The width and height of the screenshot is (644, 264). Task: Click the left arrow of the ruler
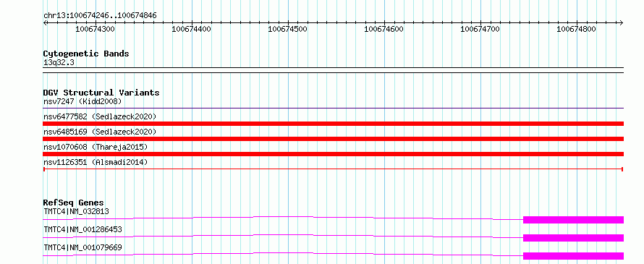point(45,23)
